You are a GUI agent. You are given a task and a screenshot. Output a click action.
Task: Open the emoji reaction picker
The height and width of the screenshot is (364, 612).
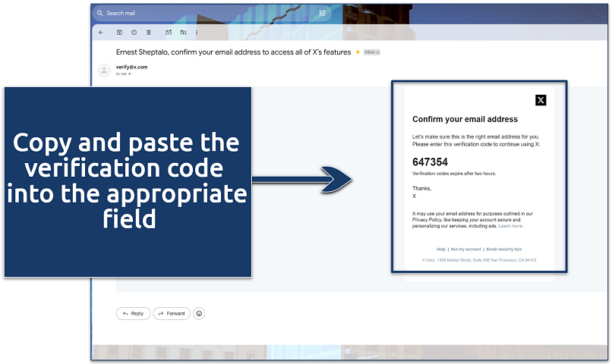[200, 313]
